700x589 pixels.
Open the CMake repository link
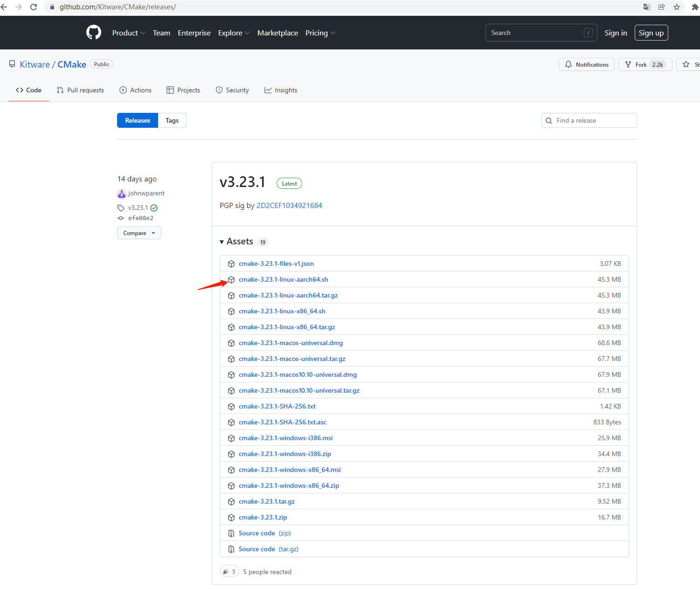click(x=72, y=64)
